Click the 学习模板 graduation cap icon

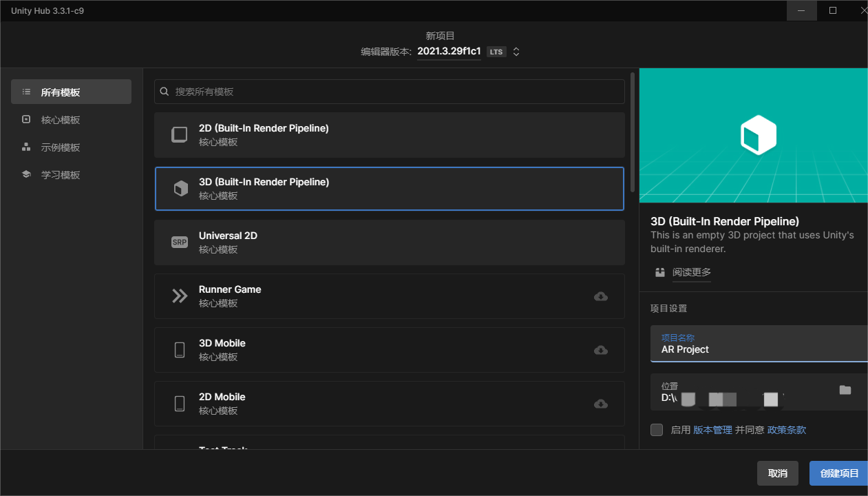(x=26, y=174)
